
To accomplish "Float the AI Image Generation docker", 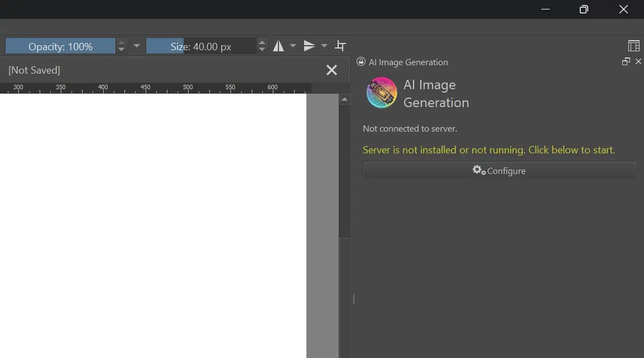I will pos(626,61).
